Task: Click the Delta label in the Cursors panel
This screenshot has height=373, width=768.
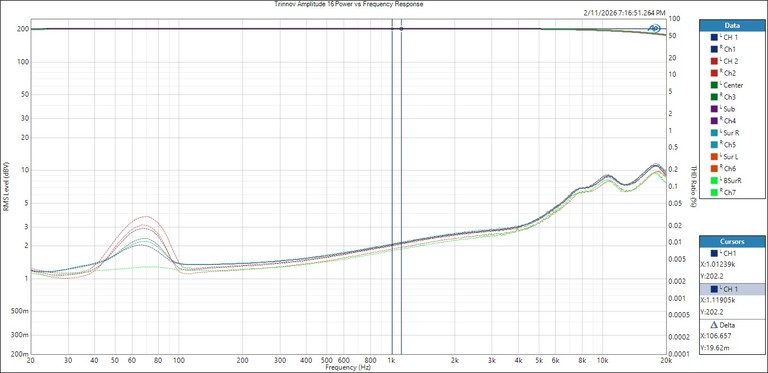Action: tap(728, 325)
